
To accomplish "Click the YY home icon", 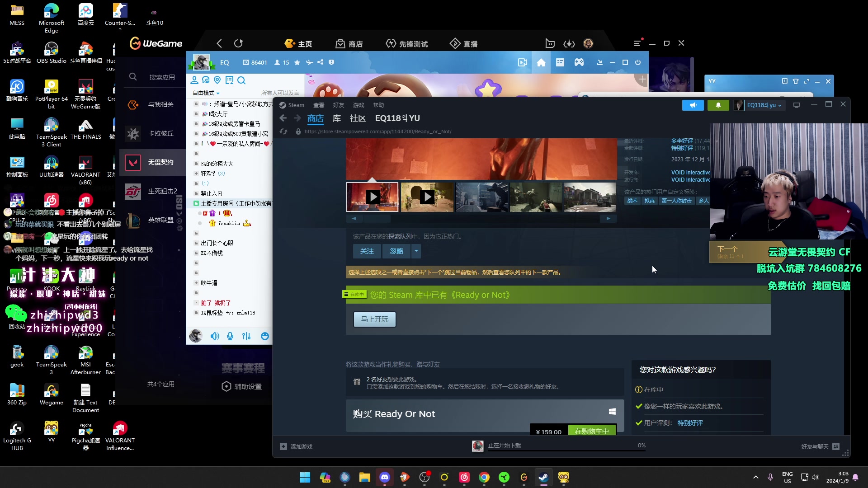I will (541, 62).
